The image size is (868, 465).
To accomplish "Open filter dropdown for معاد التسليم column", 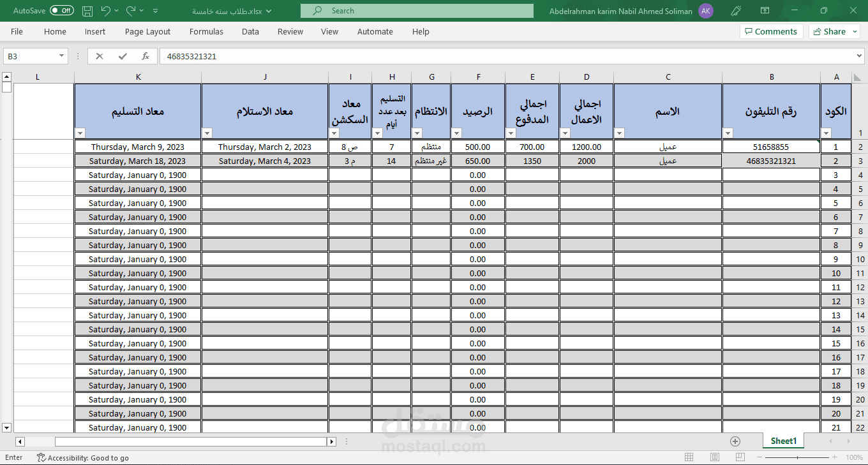I will point(80,133).
